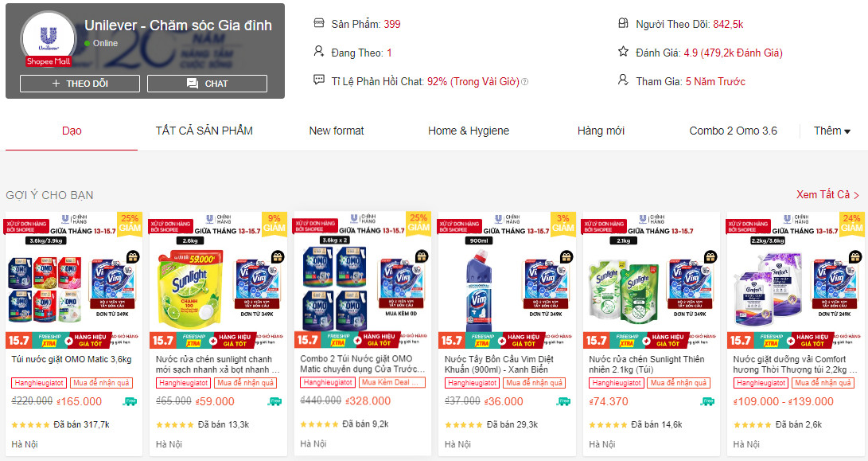Click the question mark beside chat response rate

(x=525, y=82)
